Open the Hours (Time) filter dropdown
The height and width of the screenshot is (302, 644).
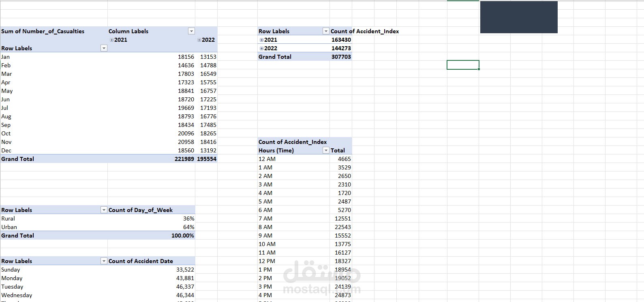326,150
